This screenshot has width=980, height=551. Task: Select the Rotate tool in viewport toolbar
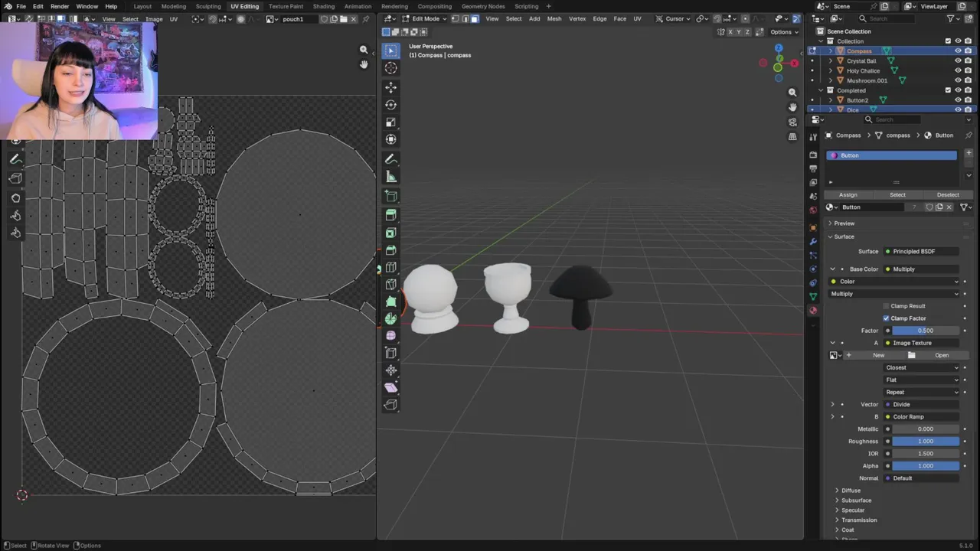[390, 105]
